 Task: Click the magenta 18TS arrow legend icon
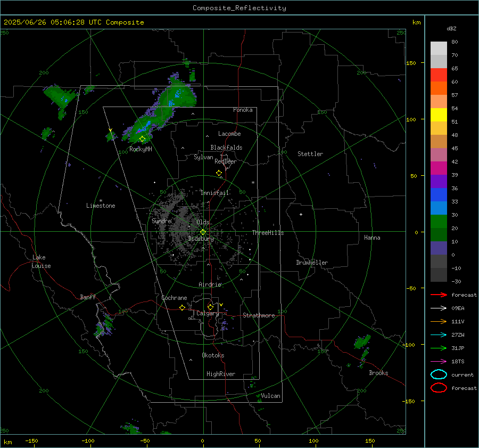tap(439, 362)
